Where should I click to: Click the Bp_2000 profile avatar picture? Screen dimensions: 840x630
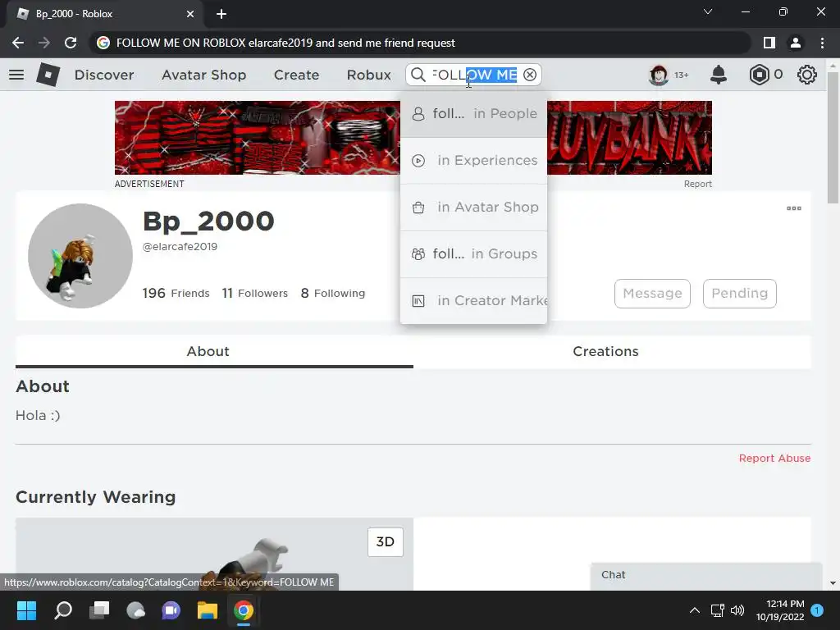80,256
